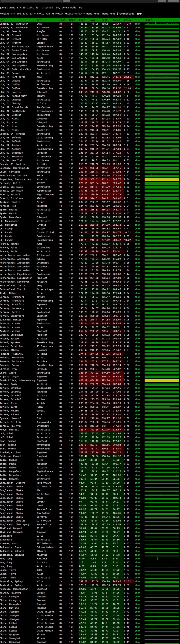Screen dimensions: 180x644
Task: Show MTR for Ukraine, Kyiv Lifecell row
Action: click(137, 369)
